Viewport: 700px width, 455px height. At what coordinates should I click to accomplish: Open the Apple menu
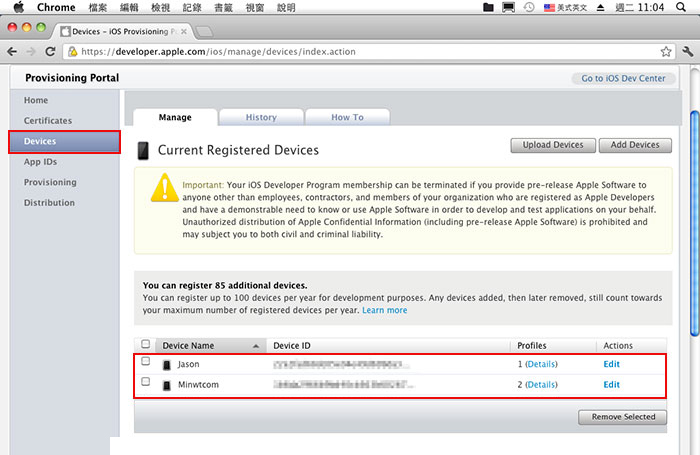click(19, 7)
